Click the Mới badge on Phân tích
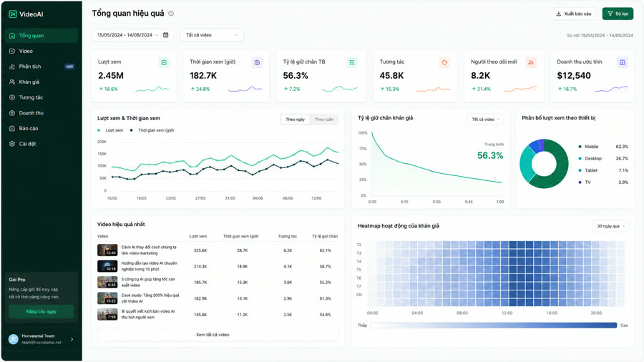 [70, 67]
